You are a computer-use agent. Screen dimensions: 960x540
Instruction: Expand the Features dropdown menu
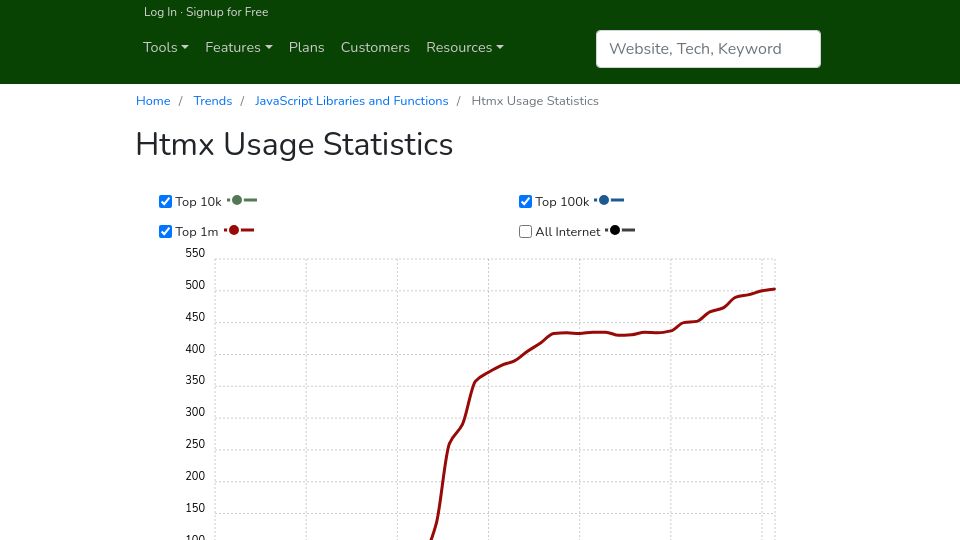tap(238, 47)
